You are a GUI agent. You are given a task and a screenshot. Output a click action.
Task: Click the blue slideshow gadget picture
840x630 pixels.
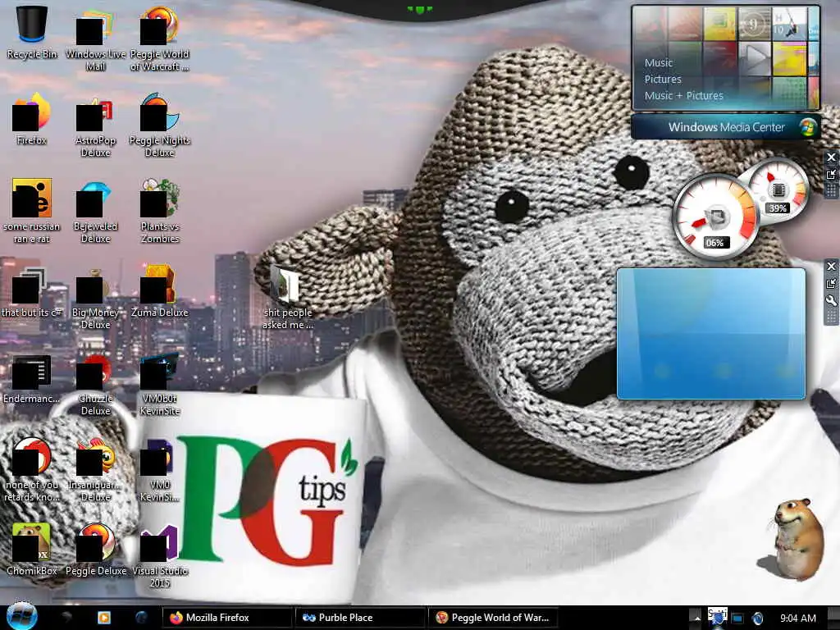click(x=711, y=334)
